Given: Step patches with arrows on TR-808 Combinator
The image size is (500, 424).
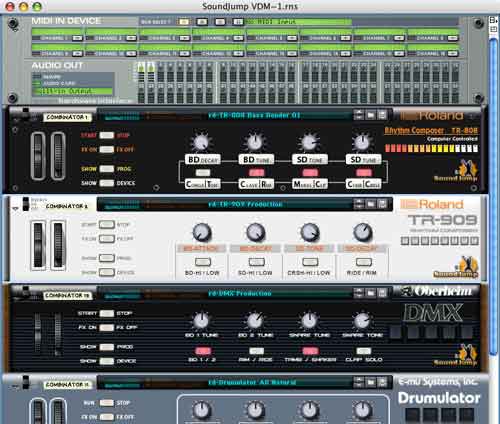Looking at the screenshot, I should 359,115.
